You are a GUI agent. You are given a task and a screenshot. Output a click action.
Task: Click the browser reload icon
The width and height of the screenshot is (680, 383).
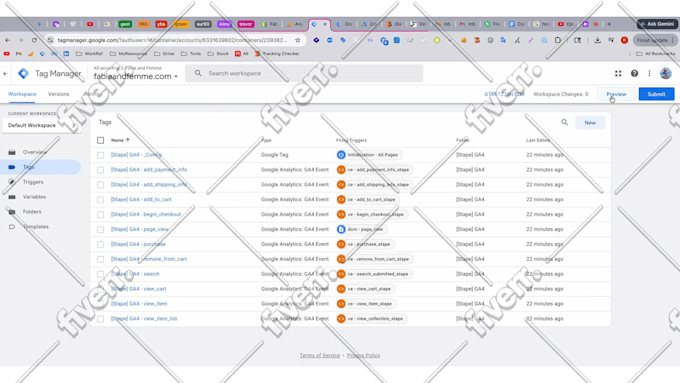pyautogui.click(x=34, y=40)
